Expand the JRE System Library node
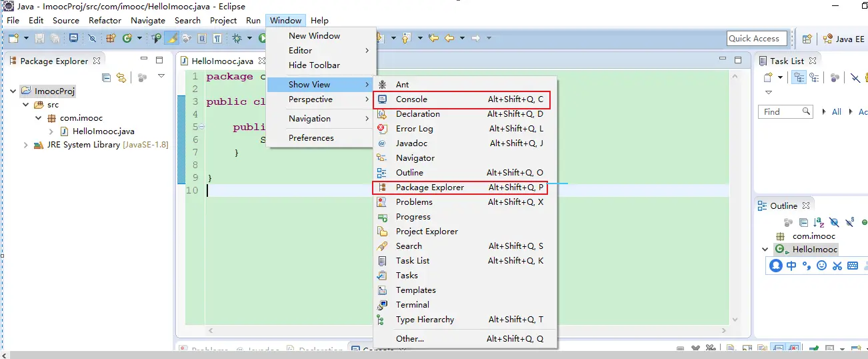The image size is (868, 359). pyautogui.click(x=26, y=145)
